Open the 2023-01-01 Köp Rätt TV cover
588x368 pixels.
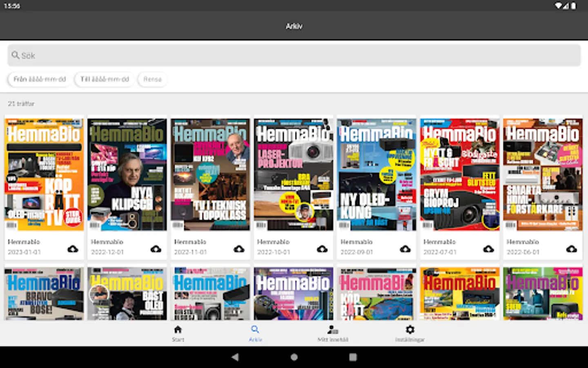pyautogui.click(x=44, y=175)
